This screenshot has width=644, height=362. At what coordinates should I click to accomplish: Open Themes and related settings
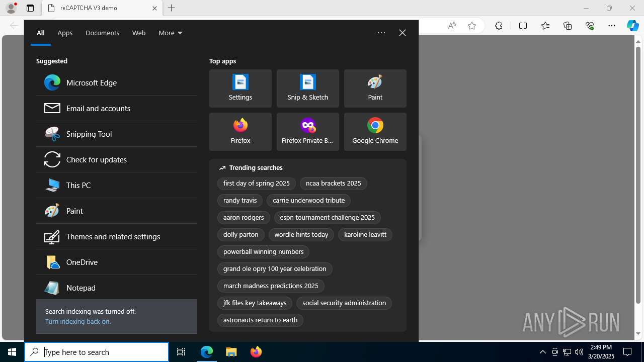117,236
